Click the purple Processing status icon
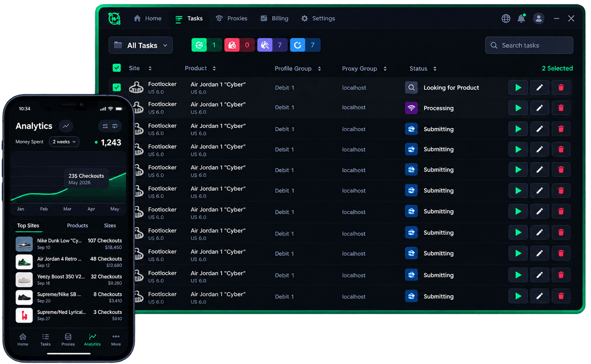 coord(411,108)
